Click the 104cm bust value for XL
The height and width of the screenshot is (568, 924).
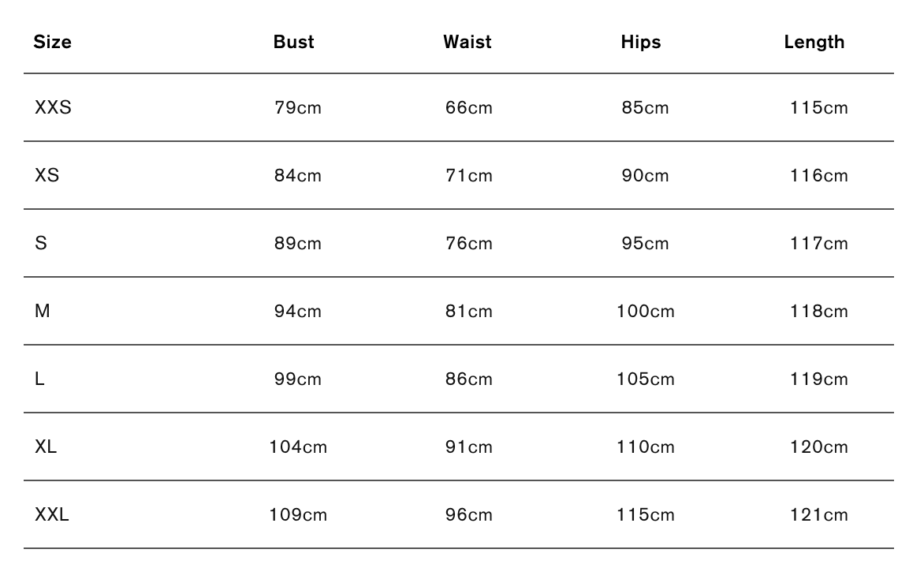[x=298, y=447]
